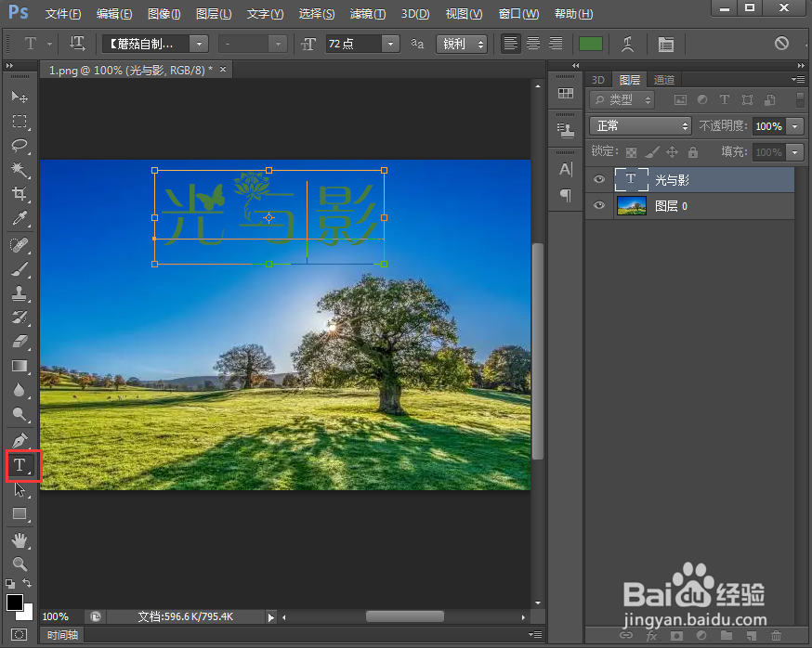Image resolution: width=812 pixels, height=648 pixels.
Task: Open the 文件 menu
Action: (63, 14)
